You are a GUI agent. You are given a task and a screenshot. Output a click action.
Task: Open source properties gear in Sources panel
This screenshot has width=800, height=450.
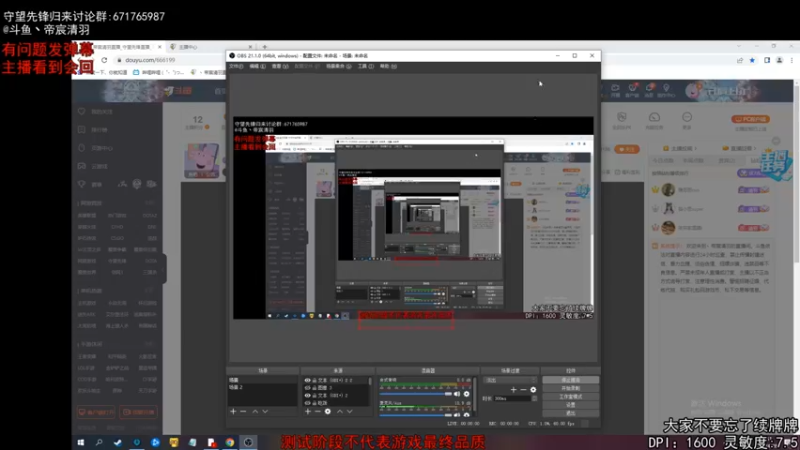(328, 411)
